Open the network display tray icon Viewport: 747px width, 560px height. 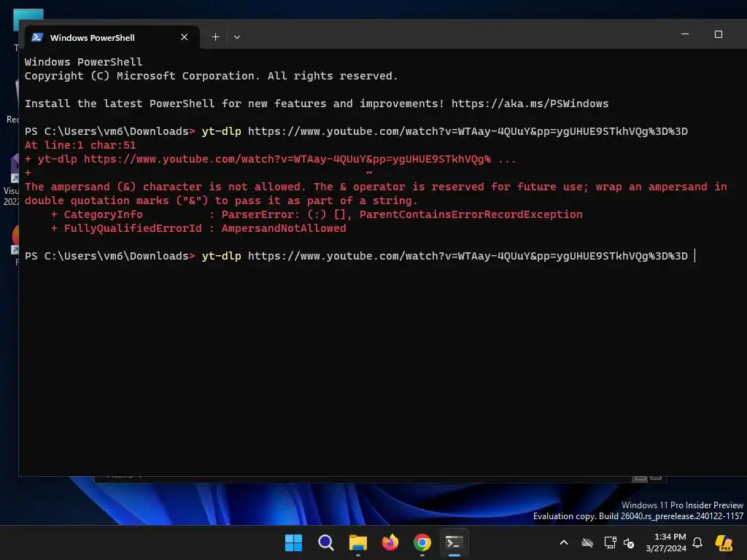tap(610, 542)
